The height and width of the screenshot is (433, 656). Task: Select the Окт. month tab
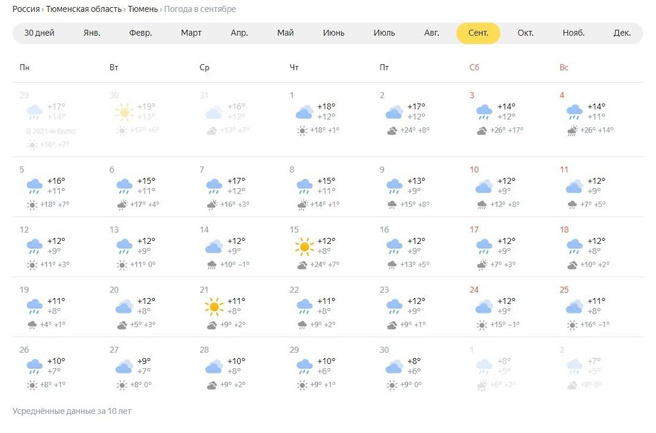[525, 33]
